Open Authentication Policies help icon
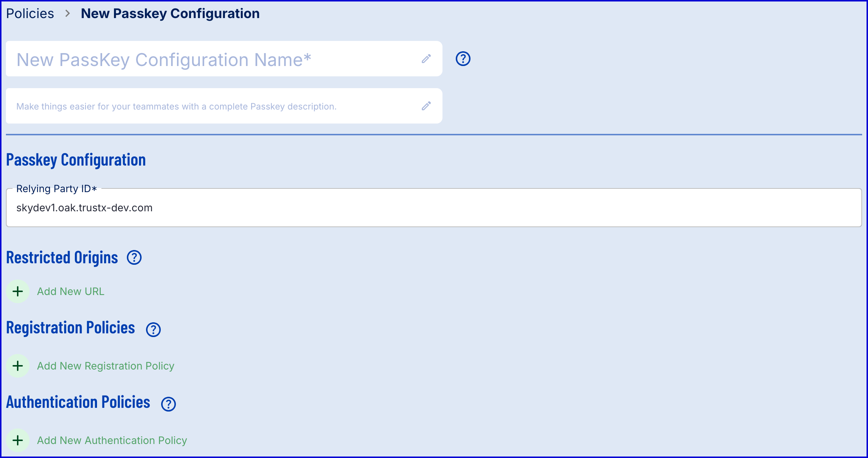Image resolution: width=868 pixels, height=458 pixels. tap(169, 404)
